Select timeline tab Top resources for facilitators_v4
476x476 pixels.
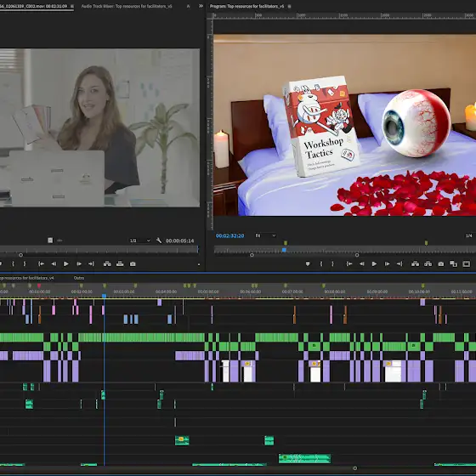click(26, 278)
